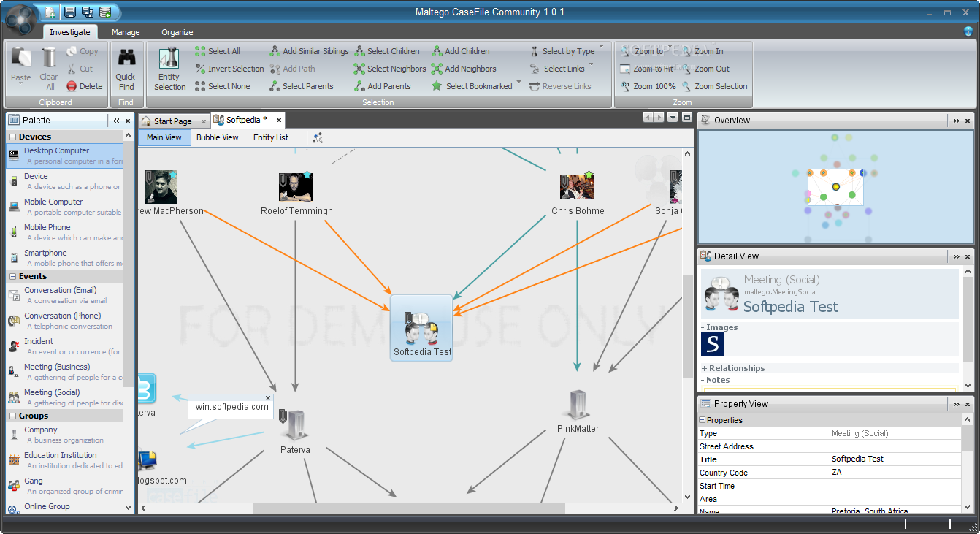Click Select None
The image size is (980, 534).
coord(223,86)
